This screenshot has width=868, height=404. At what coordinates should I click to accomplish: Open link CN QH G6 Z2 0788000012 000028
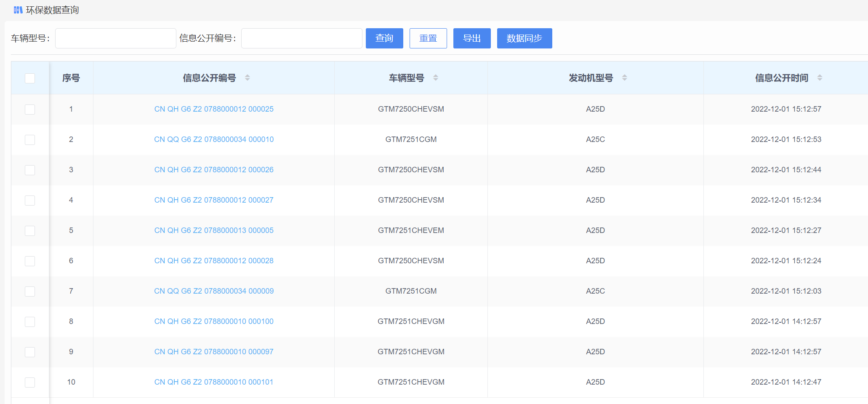(x=214, y=261)
